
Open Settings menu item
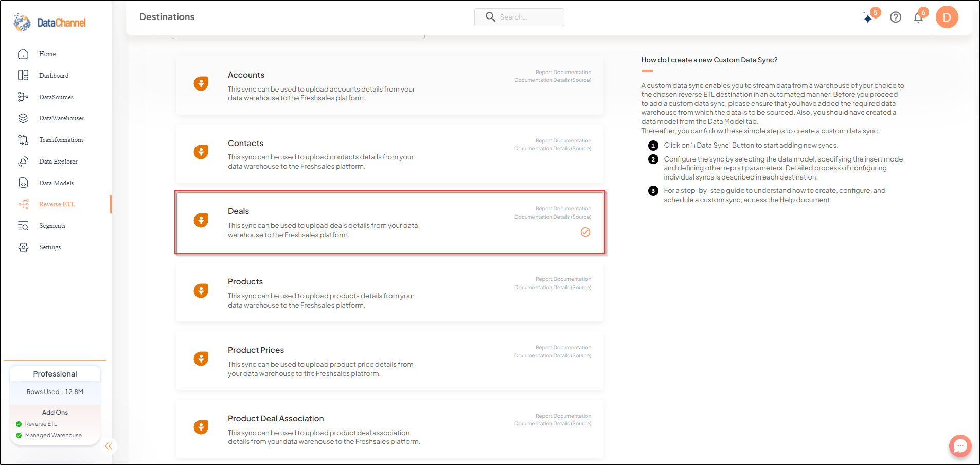coord(50,247)
